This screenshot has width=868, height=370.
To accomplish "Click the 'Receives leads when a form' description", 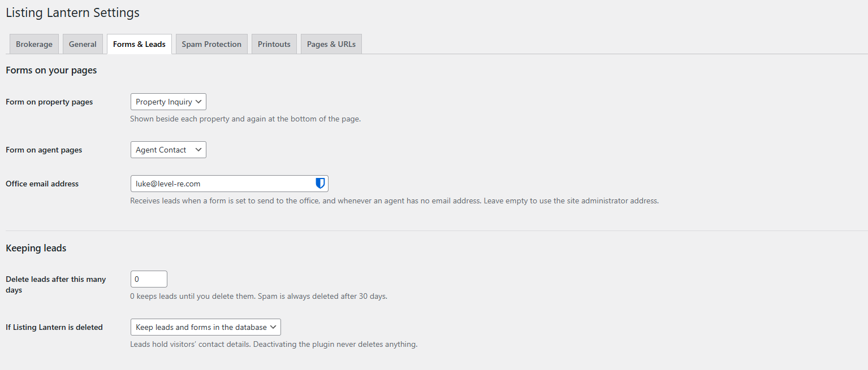I will (x=394, y=201).
